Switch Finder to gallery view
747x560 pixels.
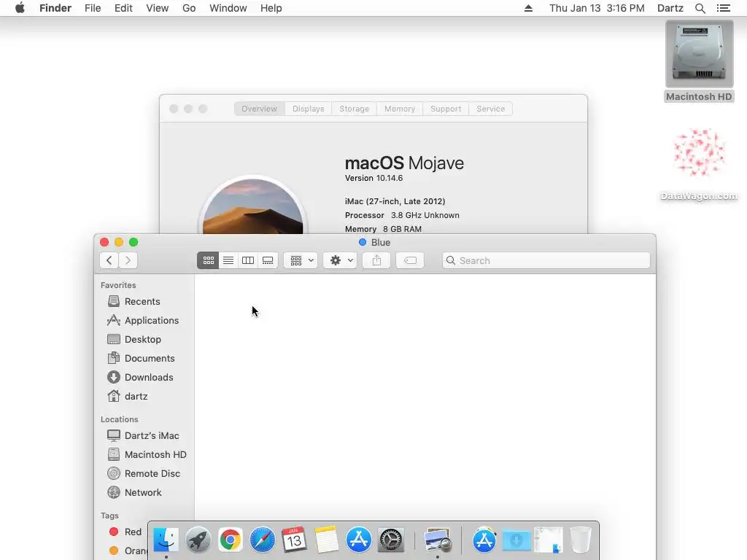268,260
